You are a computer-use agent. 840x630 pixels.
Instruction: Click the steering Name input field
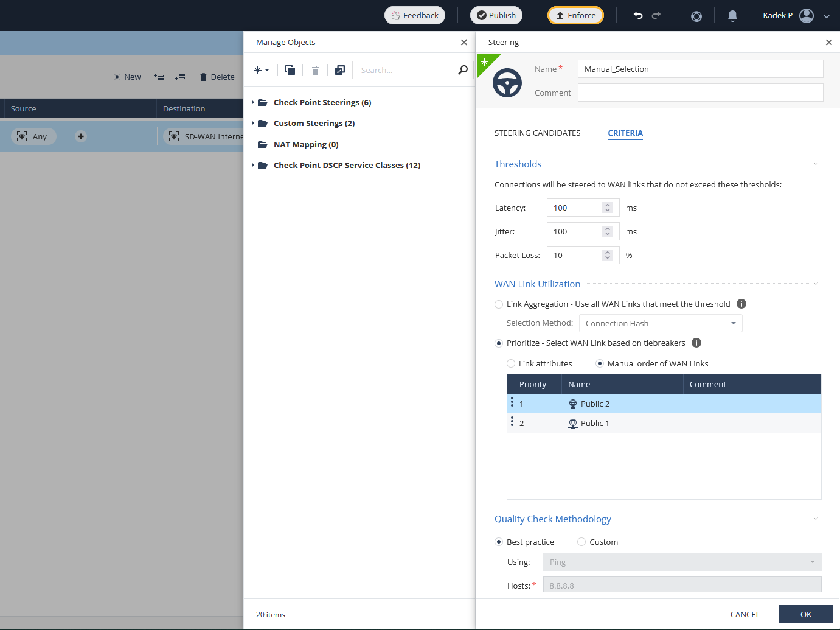click(x=700, y=69)
